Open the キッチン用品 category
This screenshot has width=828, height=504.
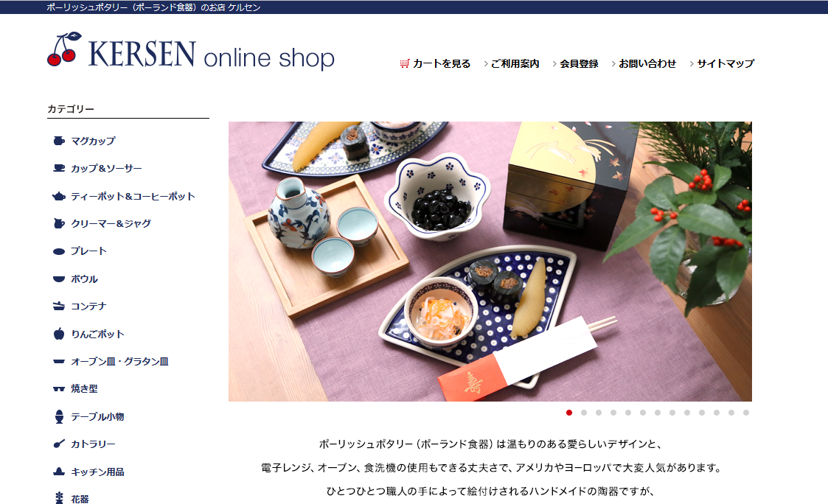tap(97, 472)
